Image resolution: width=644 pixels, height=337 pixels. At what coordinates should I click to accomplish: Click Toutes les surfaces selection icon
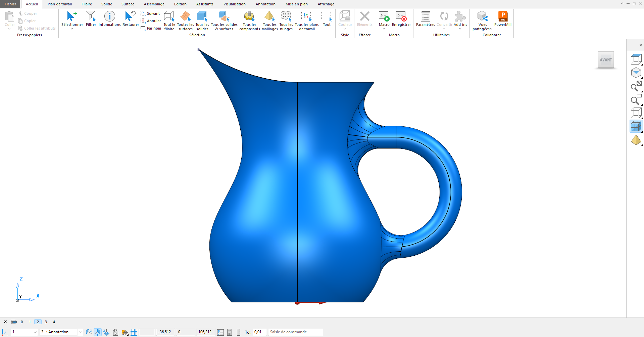(185, 21)
